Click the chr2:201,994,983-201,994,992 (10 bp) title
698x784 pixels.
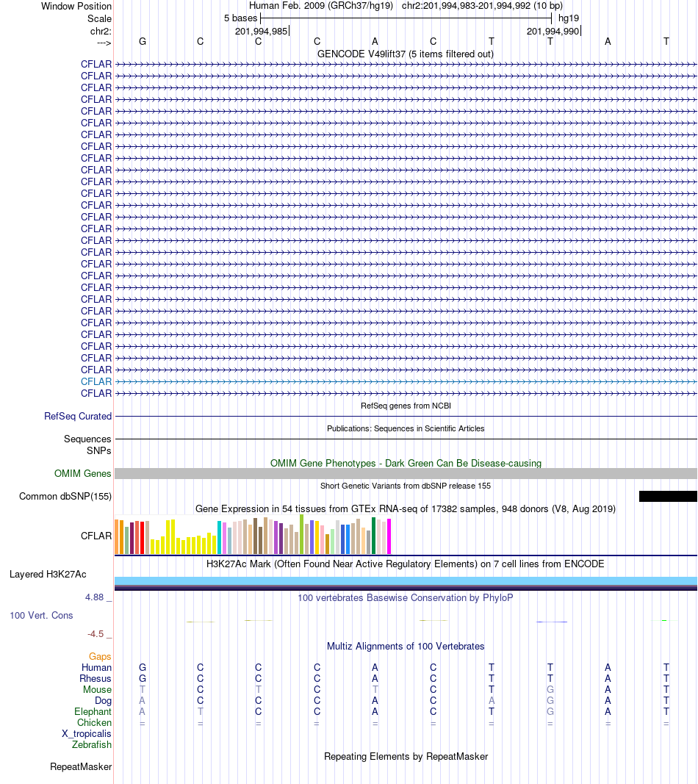[x=482, y=6]
